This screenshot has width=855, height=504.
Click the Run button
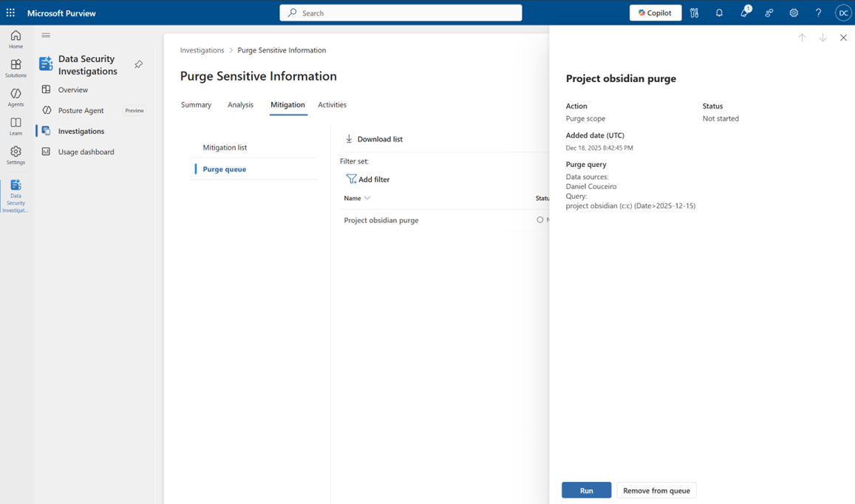pyautogui.click(x=586, y=491)
